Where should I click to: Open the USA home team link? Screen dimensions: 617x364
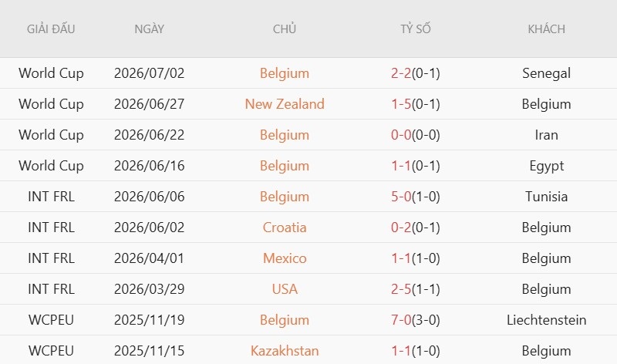click(x=285, y=289)
